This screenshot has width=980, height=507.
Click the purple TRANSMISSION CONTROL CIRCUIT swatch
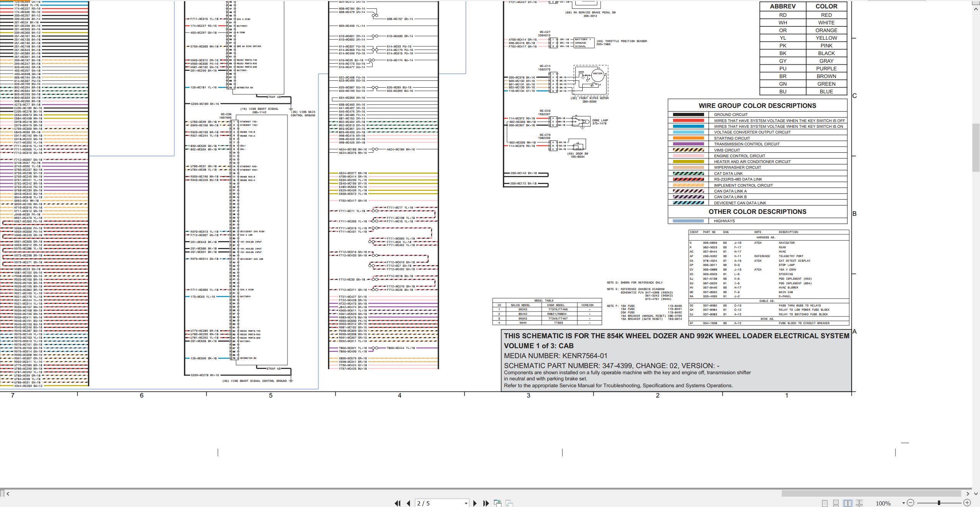pyautogui.click(x=688, y=144)
